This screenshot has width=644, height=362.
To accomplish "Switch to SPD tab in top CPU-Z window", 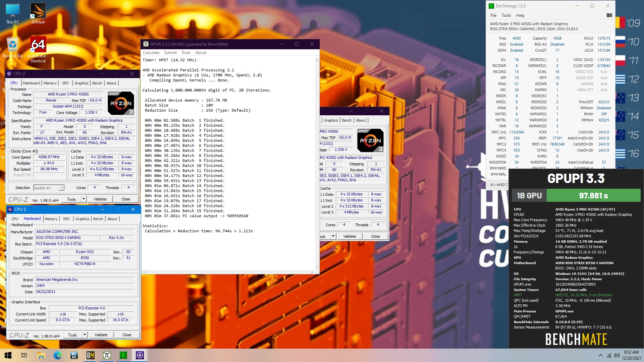I will (x=65, y=83).
